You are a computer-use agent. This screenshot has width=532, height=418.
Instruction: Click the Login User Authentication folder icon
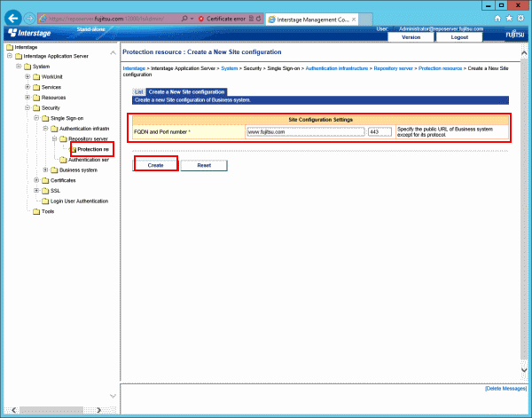45,201
